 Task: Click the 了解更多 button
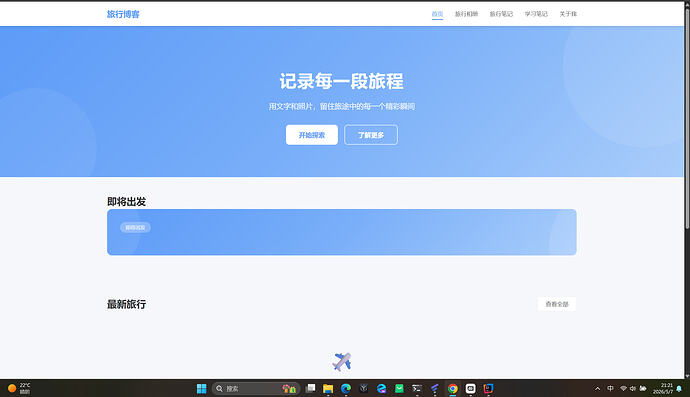tap(371, 135)
